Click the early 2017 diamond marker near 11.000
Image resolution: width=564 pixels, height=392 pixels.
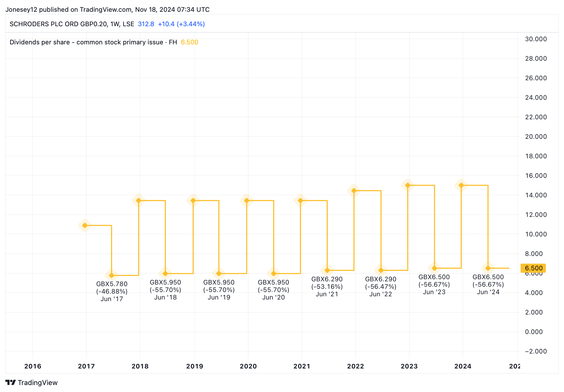pos(85,225)
